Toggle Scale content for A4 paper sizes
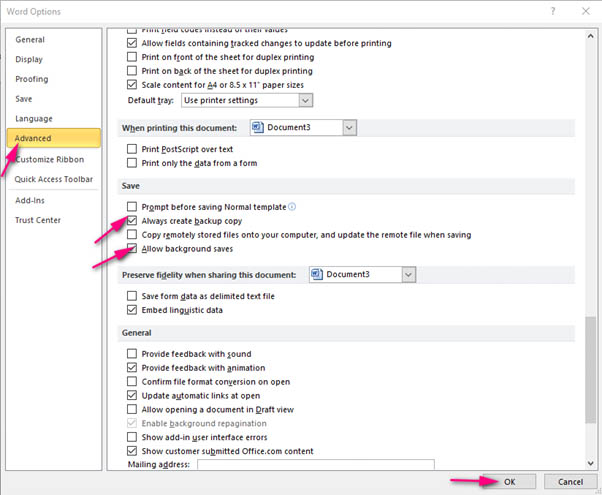The width and height of the screenshot is (602, 495). pos(132,84)
